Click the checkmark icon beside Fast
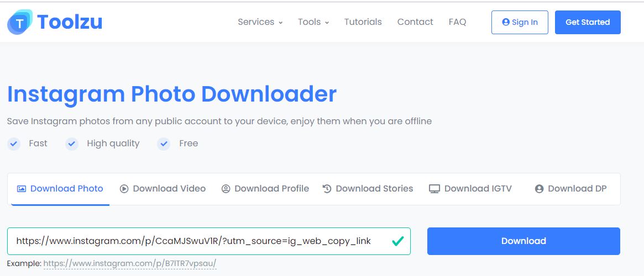644x276 pixels. pyautogui.click(x=14, y=144)
